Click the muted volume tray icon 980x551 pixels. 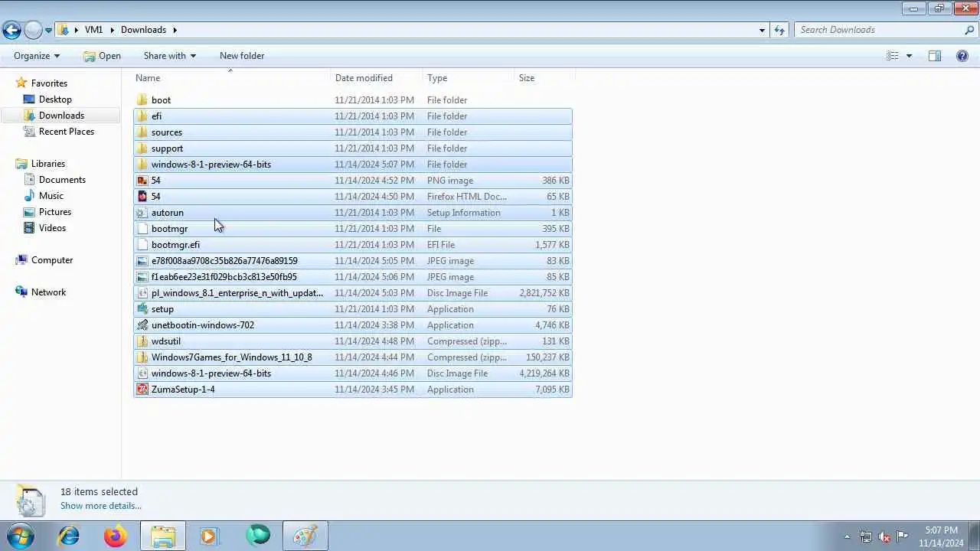coord(884,536)
